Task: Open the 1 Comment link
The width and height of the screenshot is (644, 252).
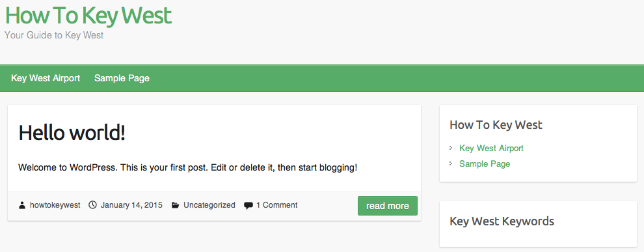Action: [277, 204]
